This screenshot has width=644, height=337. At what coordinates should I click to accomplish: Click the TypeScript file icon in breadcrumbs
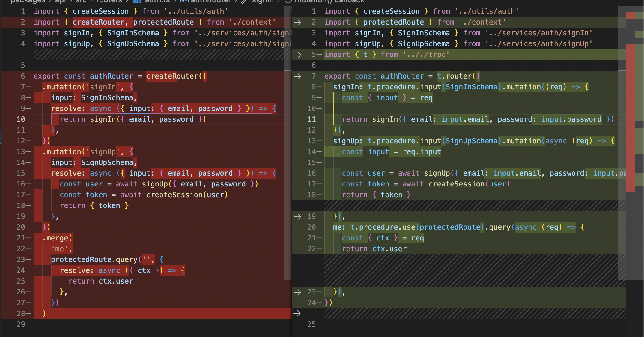(137, 1)
